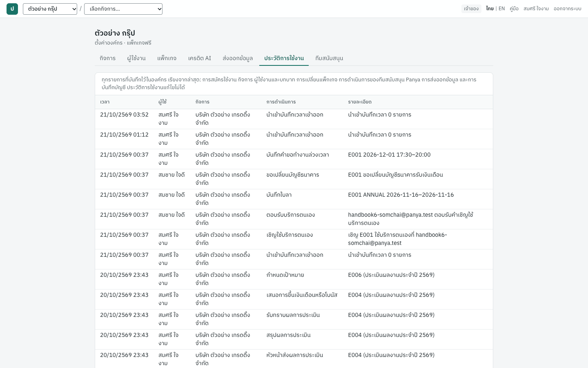Select the timestamp 21/10/2569 01:12
This screenshot has width=588, height=368.
coord(124,135)
